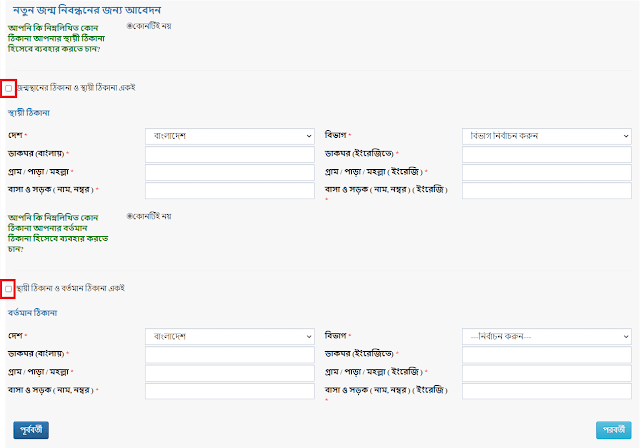Click গ্রাম/পাড়া/মহল্লা Bangla field in স্থায়ী ঠিকানা
This screenshot has width=640, height=448.
[230, 172]
